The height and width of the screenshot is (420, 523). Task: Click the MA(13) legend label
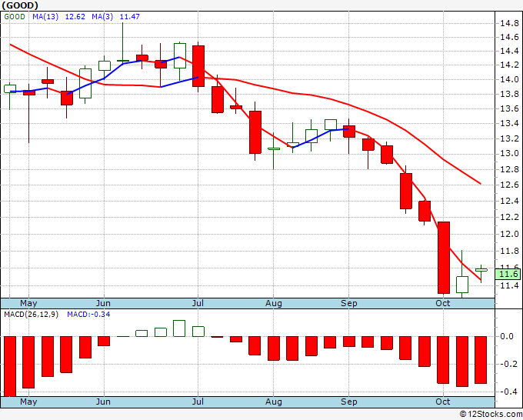[x=45, y=17]
